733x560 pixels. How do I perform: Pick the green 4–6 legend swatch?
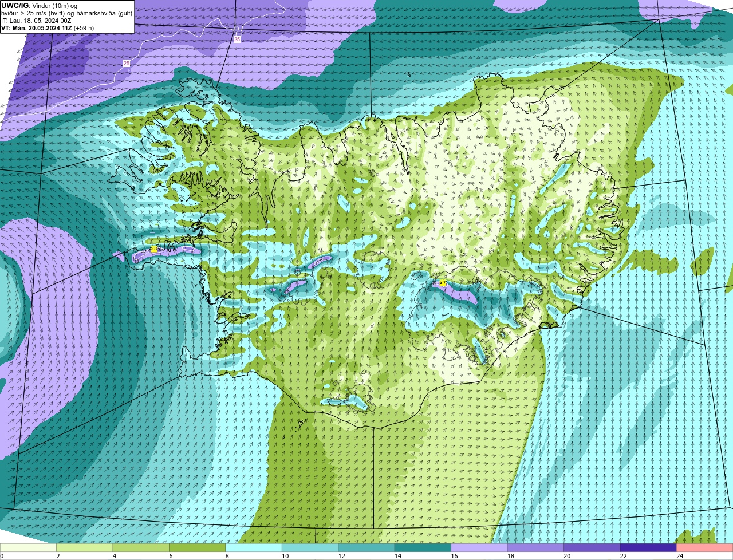[x=141, y=547]
